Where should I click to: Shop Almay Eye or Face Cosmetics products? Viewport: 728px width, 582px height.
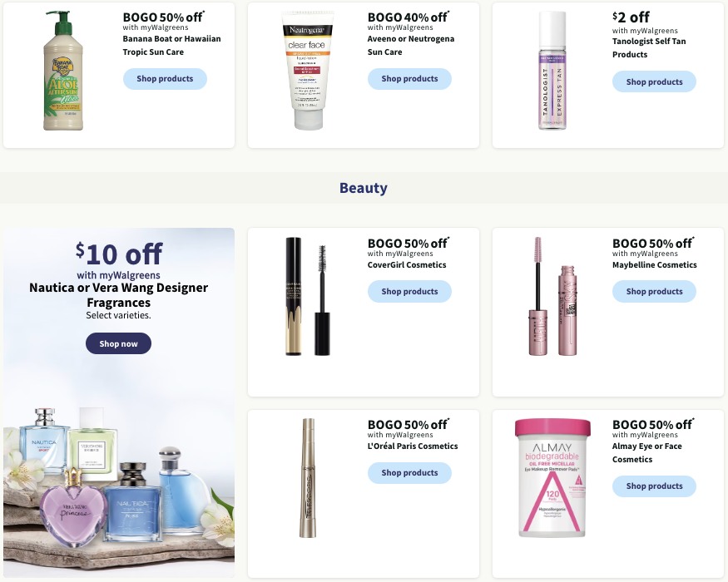pos(654,486)
